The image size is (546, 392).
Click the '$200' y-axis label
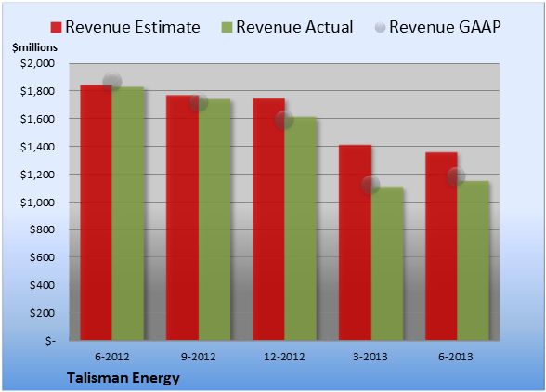coord(42,313)
